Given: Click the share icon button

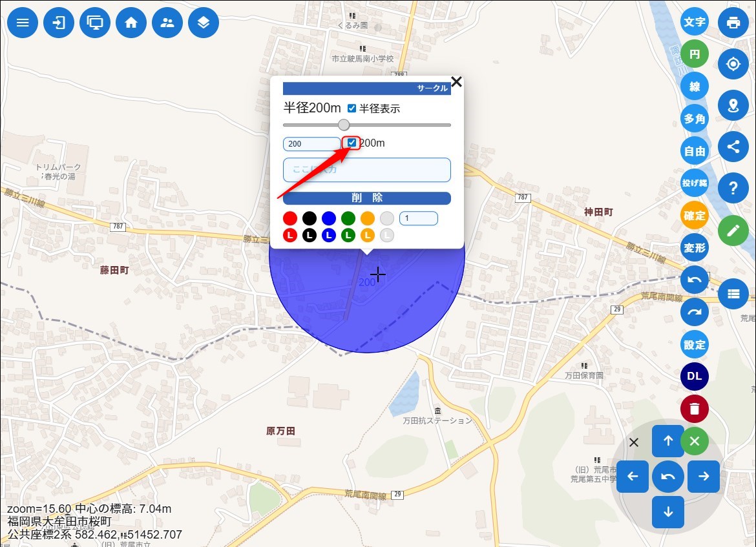Looking at the screenshot, I should [733, 146].
